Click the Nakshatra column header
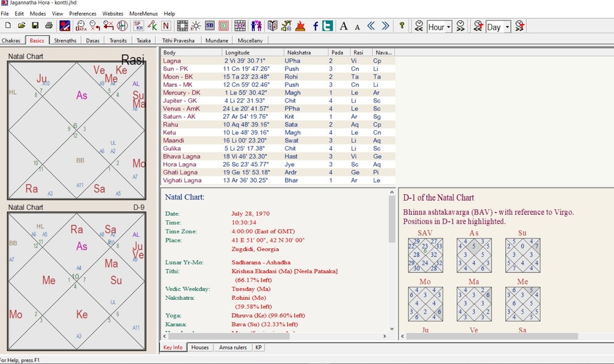The height and width of the screenshot is (364, 614). 306,53
